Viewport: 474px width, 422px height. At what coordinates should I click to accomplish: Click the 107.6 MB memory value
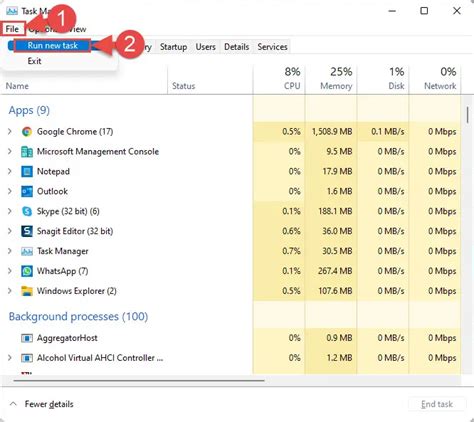[x=335, y=291]
